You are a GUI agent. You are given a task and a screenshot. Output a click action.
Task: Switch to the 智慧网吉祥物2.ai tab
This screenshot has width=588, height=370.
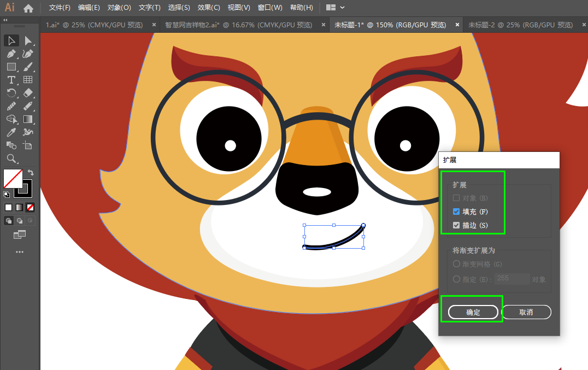click(x=238, y=25)
